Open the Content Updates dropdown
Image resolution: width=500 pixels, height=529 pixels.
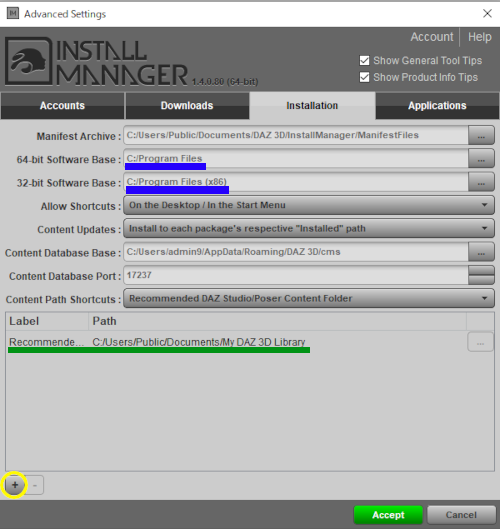point(309,228)
